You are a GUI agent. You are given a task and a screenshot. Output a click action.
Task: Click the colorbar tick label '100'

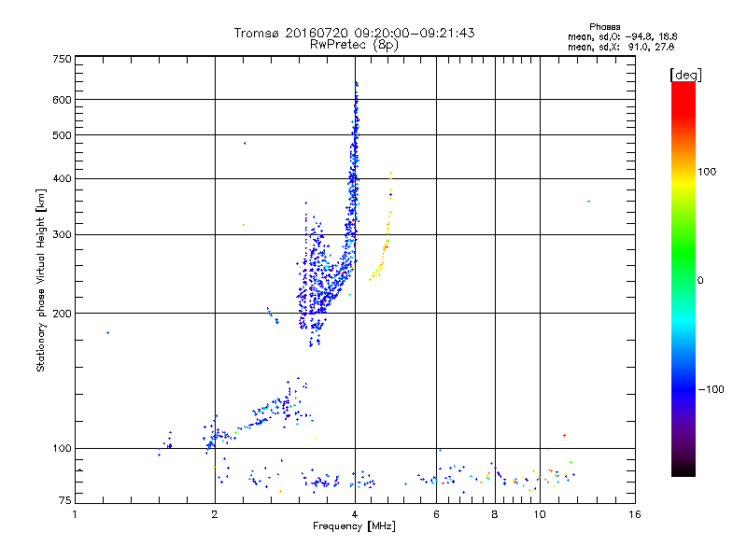(707, 172)
